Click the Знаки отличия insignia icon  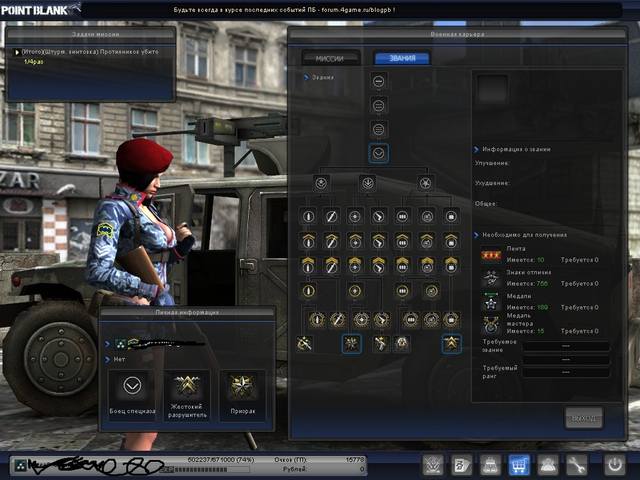pos(491,279)
